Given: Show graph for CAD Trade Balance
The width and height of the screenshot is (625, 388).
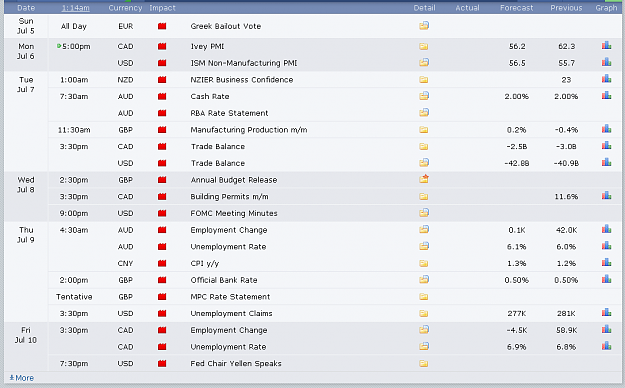Looking at the screenshot, I should pyautogui.click(x=606, y=146).
